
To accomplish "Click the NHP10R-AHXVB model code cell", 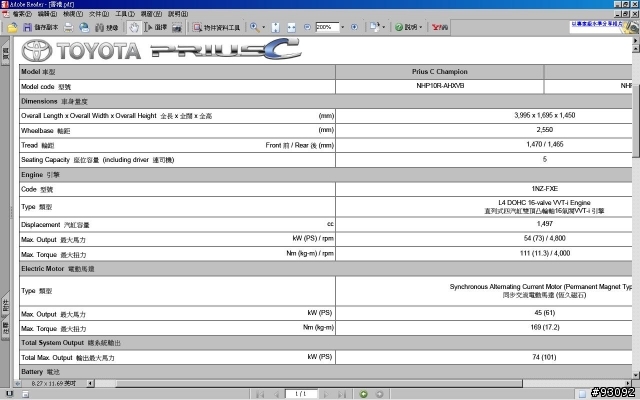I will coord(440,86).
